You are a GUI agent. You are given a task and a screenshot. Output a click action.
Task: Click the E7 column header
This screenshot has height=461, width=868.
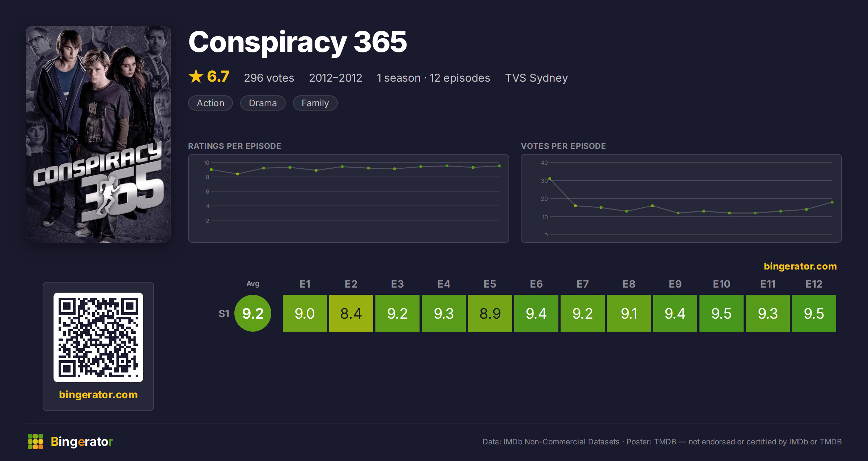pos(583,284)
